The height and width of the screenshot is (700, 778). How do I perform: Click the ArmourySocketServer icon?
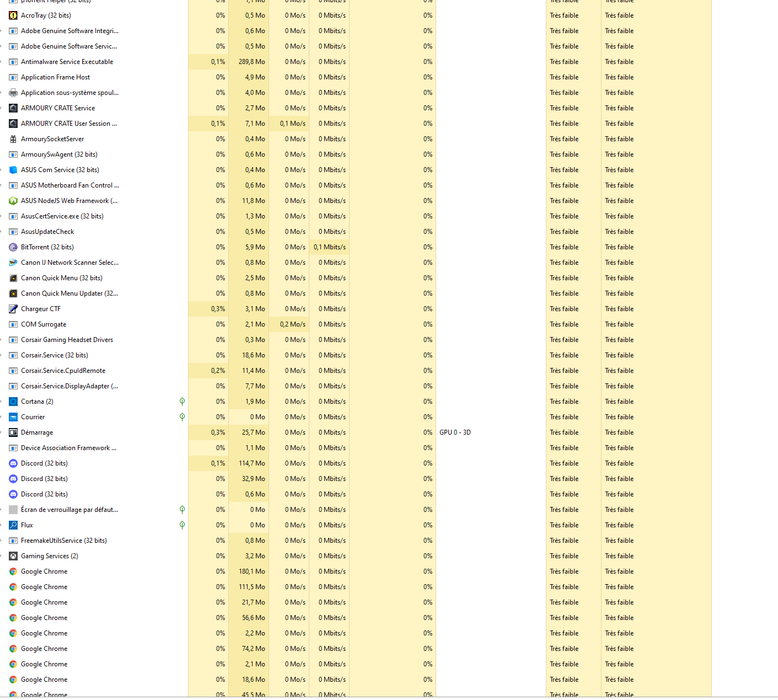pyautogui.click(x=13, y=139)
